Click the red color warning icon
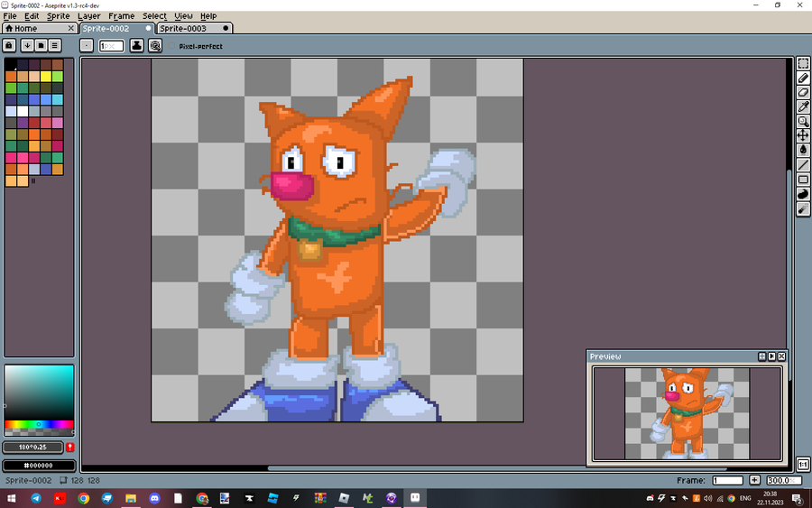The height and width of the screenshot is (508, 812). click(69, 447)
